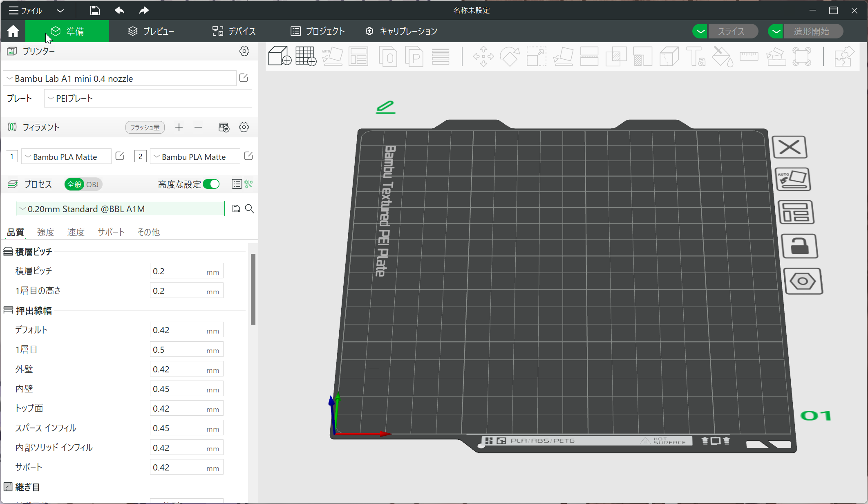Viewport: 868px width, 504px height.
Task: Search process settings magnifier icon
Action: 249,209
